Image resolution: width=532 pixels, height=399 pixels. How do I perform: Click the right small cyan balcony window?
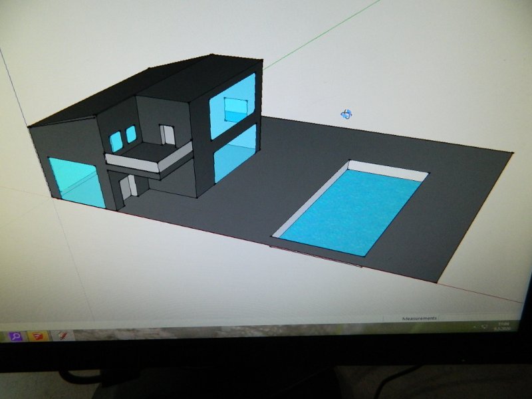tap(131, 133)
